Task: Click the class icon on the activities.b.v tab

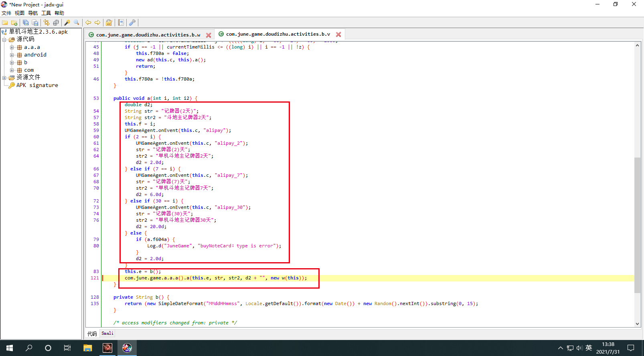Action: click(x=221, y=34)
